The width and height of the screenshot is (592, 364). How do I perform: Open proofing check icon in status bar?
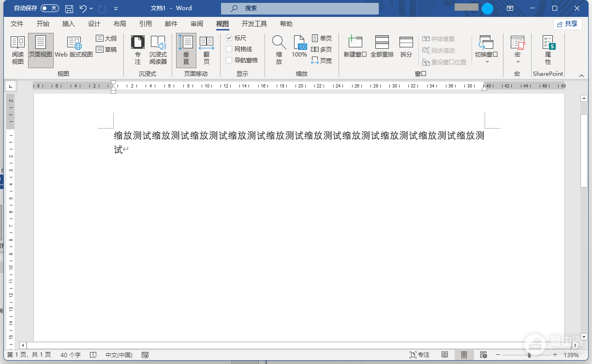(x=93, y=355)
